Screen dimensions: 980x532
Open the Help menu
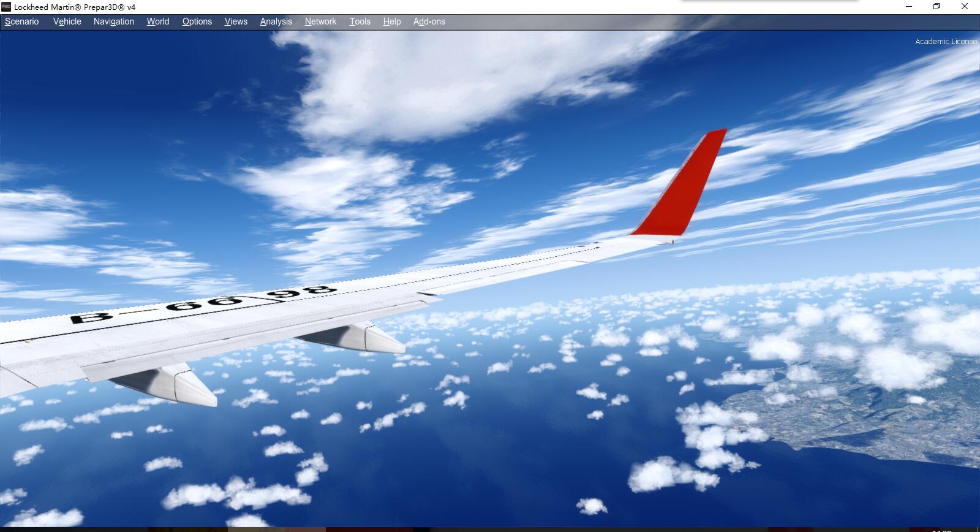[392, 21]
